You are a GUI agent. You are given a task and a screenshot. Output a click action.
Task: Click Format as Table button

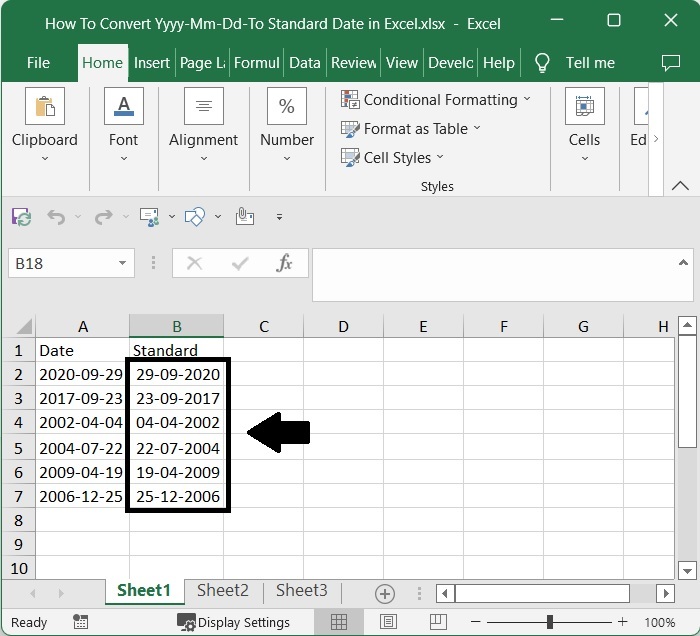click(x=411, y=128)
